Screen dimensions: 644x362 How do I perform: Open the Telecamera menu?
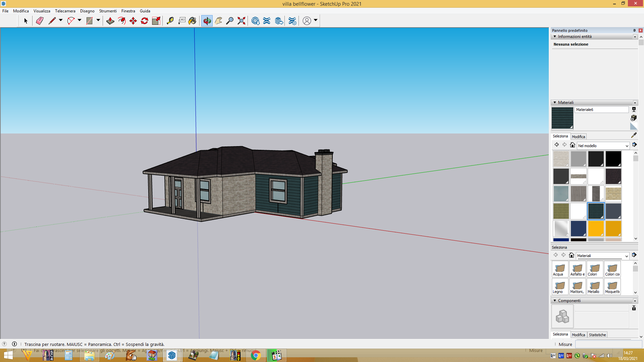tap(65, 11)
